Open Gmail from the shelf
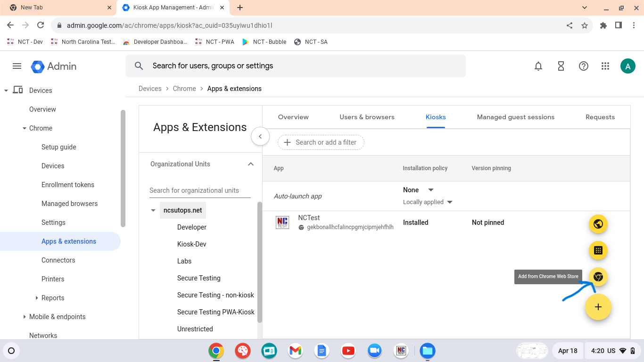The image size is (644, 362). (296, 351)
